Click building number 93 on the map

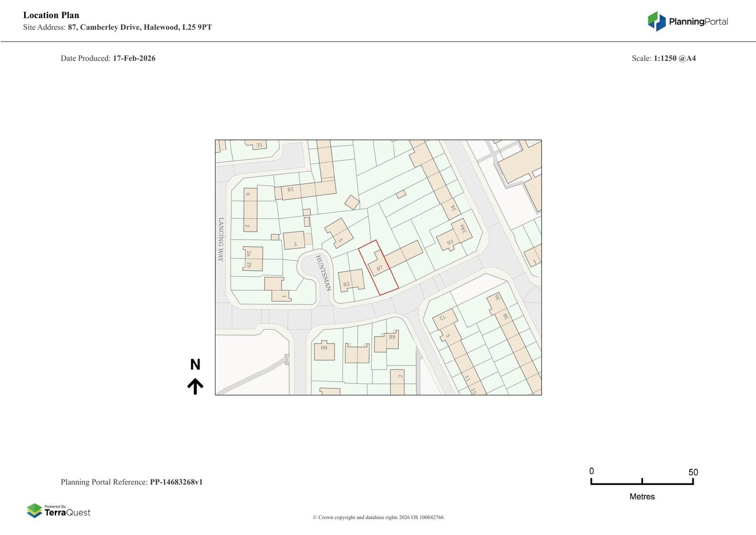pyautogui.click(x=450, y=242)
